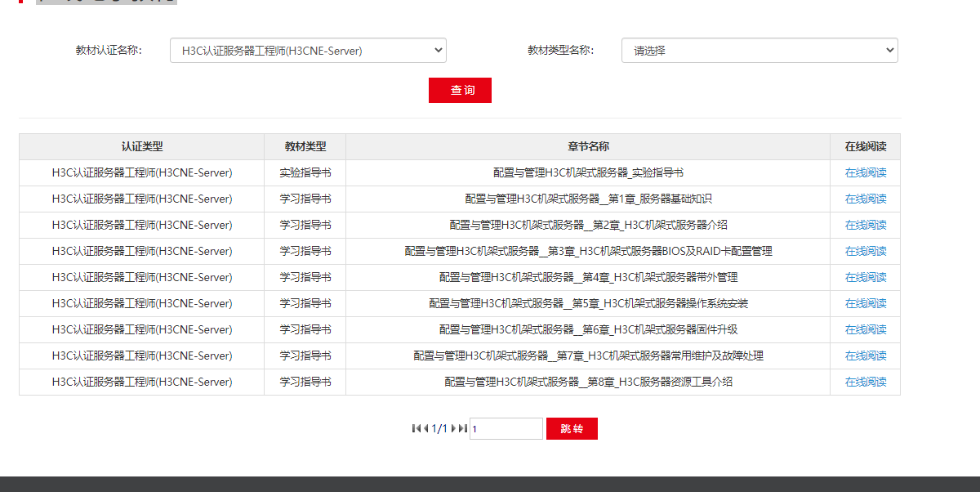Select chapter name 第7章 常用维护及故障处理

click(x=588, y=356)
